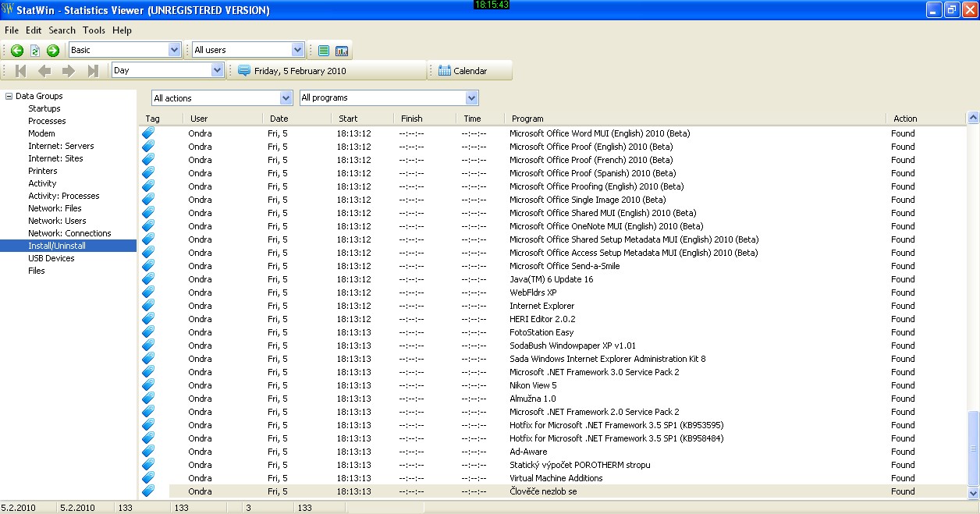Click the Friday, 5 February 2010 date button

[292, 71]
